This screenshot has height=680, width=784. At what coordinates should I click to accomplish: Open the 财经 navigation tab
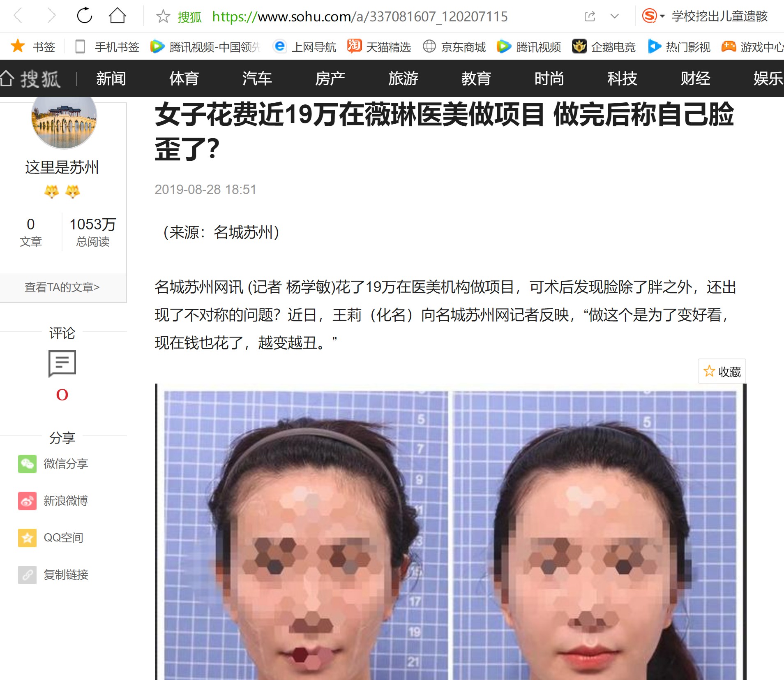695,78
